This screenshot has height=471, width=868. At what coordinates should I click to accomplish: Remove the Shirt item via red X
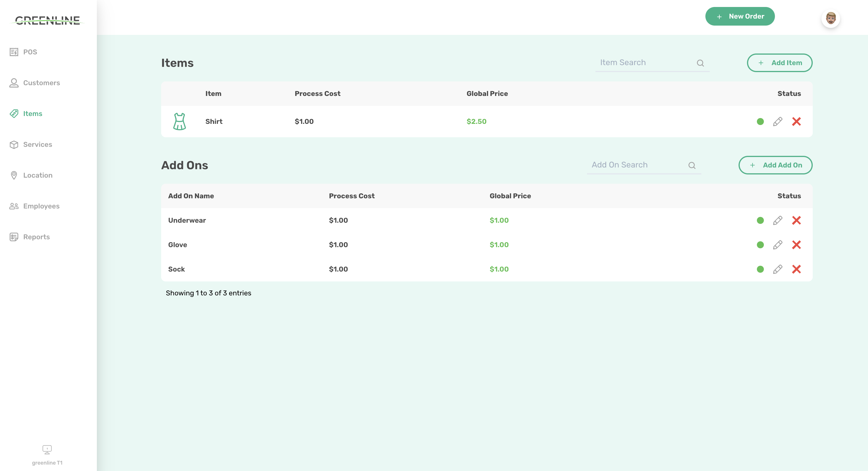pyautogui.click(x=796, y=121)
